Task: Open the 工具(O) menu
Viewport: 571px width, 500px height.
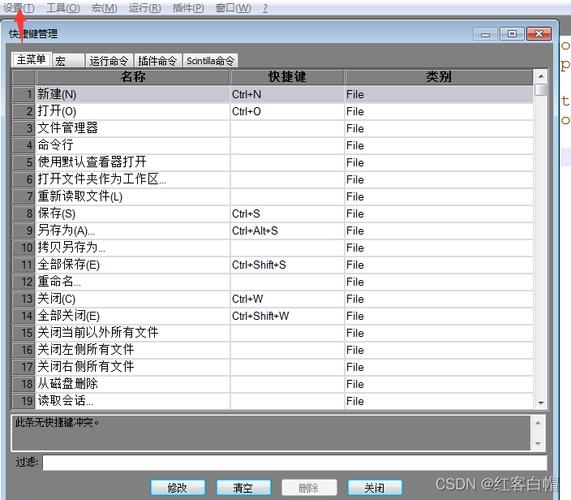Action: pos(63,8)
